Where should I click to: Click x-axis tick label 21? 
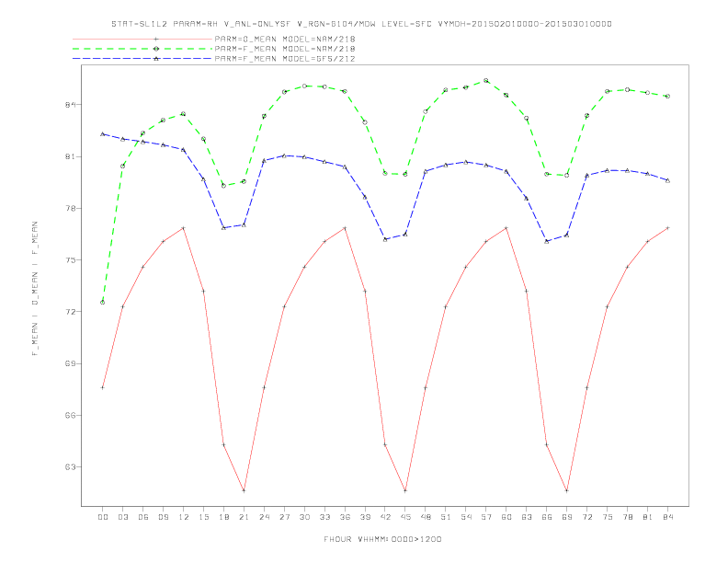tap(244, 517)
